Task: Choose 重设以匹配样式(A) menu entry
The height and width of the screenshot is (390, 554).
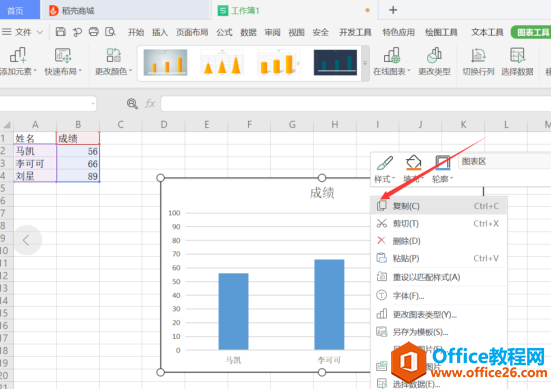Action: click(x=439, y=277)
